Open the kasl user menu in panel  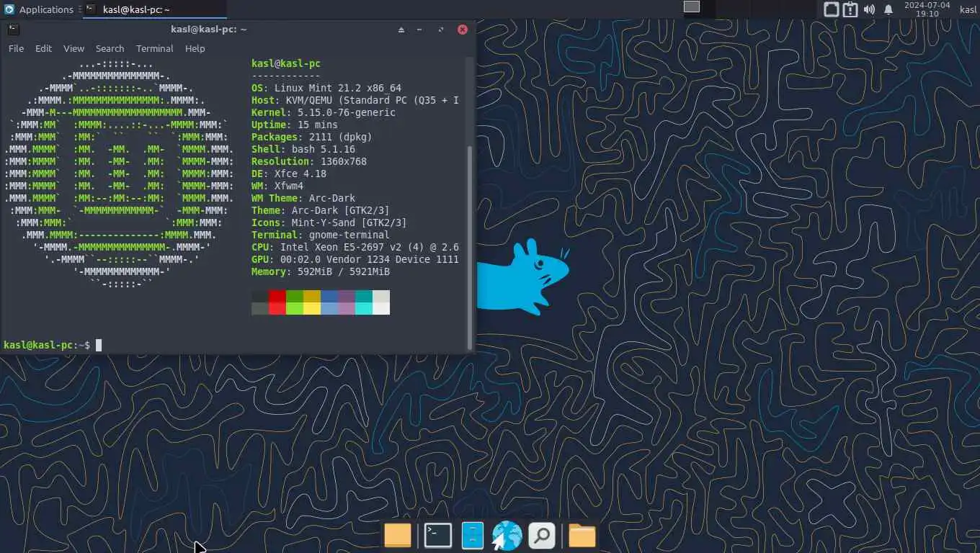[968, 9]
